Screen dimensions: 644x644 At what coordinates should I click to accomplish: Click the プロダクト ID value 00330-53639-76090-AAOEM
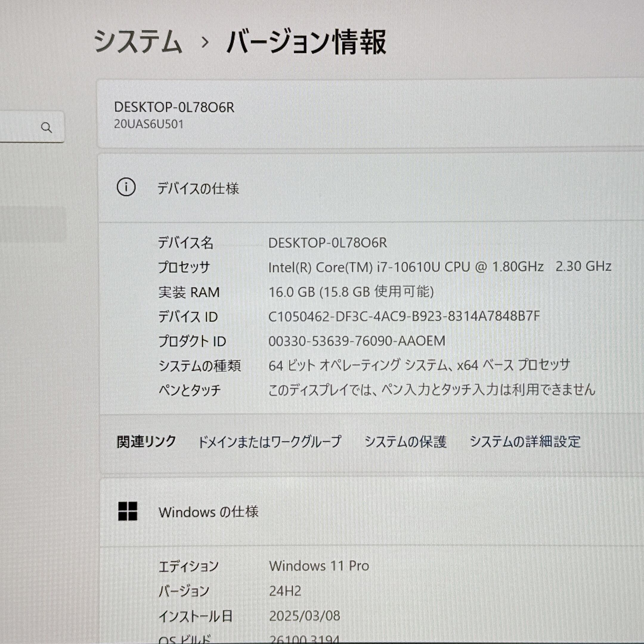point(357,341)
